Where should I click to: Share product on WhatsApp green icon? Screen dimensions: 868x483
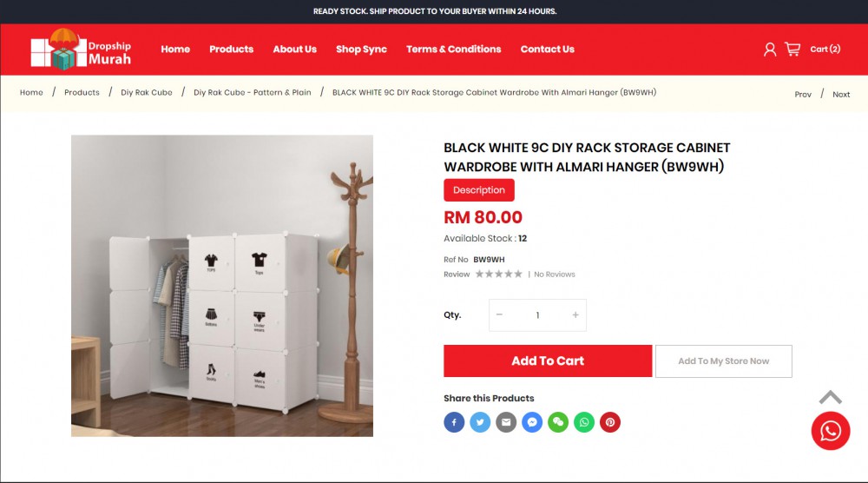click(584, 422)
